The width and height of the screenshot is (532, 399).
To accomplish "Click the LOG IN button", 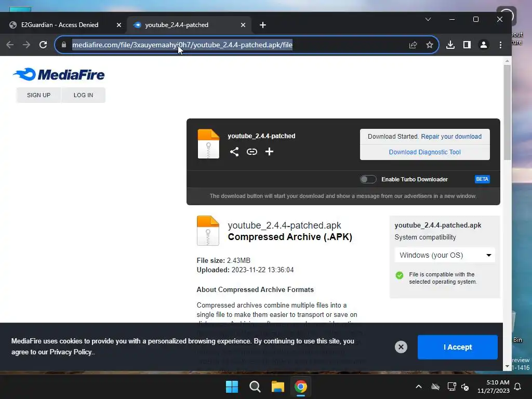I will (83, 95).
